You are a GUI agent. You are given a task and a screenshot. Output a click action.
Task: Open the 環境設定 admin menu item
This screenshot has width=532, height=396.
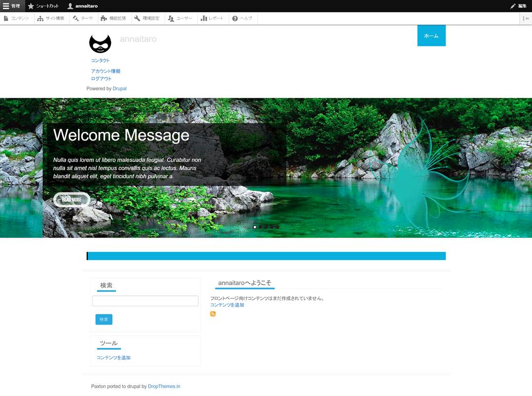tap(147, 18)
